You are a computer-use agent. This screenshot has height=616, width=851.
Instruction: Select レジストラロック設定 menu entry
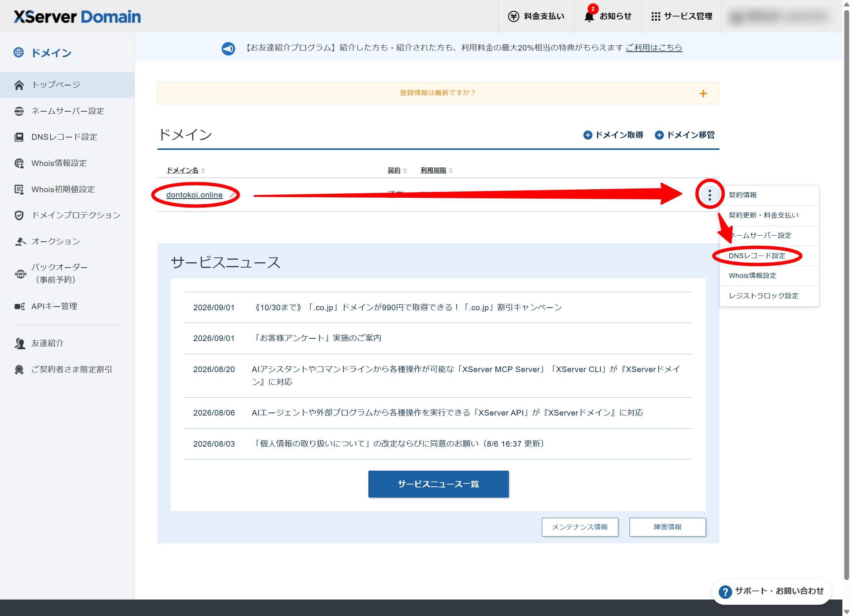click(x=769, y=296)
